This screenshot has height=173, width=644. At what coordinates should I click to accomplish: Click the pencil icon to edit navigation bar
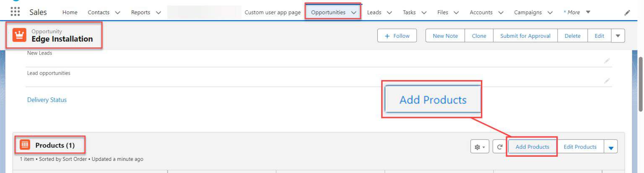click(x=627, y=13)
